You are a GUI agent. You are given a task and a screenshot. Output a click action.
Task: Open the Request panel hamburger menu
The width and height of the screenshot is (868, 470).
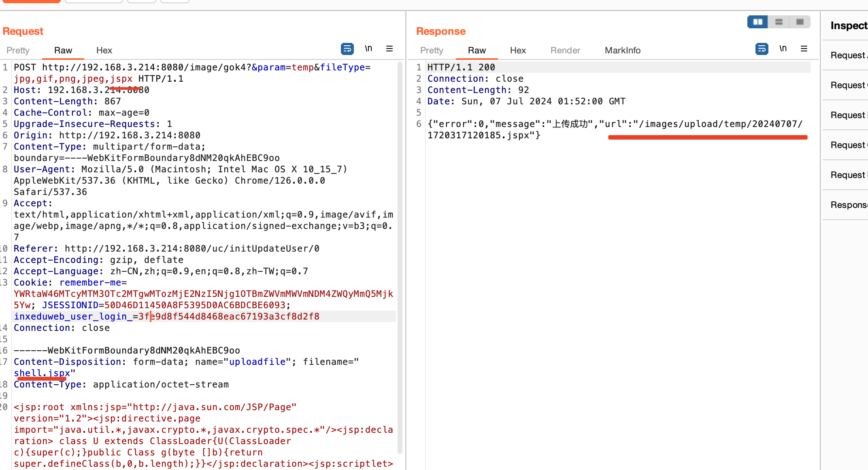389,49
